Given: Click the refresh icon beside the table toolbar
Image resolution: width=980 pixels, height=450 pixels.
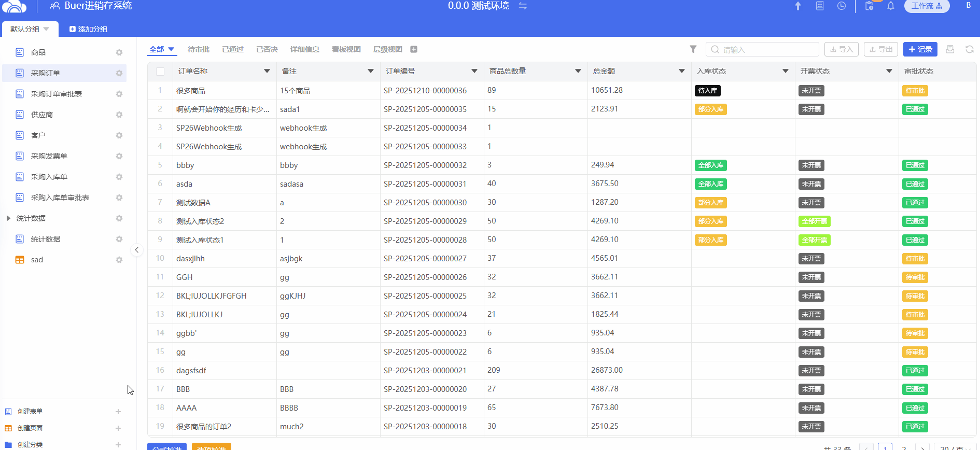Looking at the screenshot, I should click(969, 49).
